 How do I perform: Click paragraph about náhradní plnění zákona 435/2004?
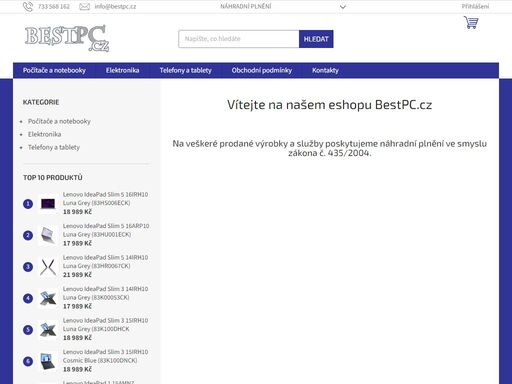coord(329,148)
